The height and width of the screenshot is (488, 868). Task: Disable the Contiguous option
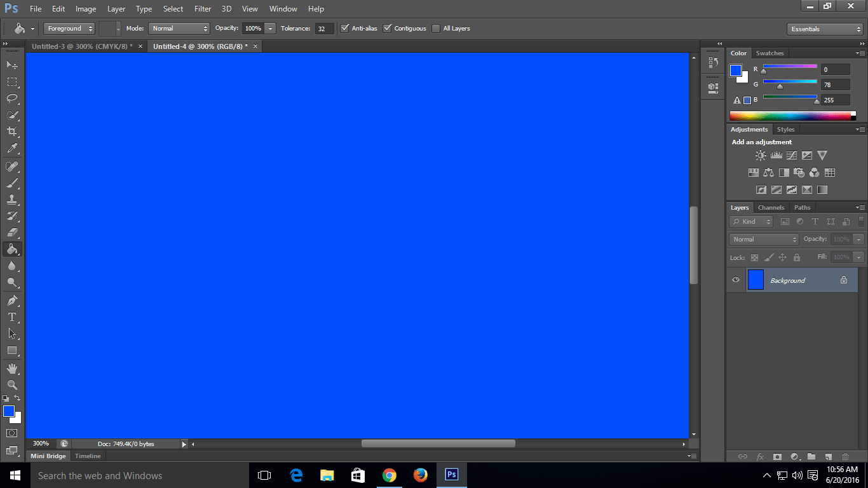pyautogui.click(x=388, y=29)
